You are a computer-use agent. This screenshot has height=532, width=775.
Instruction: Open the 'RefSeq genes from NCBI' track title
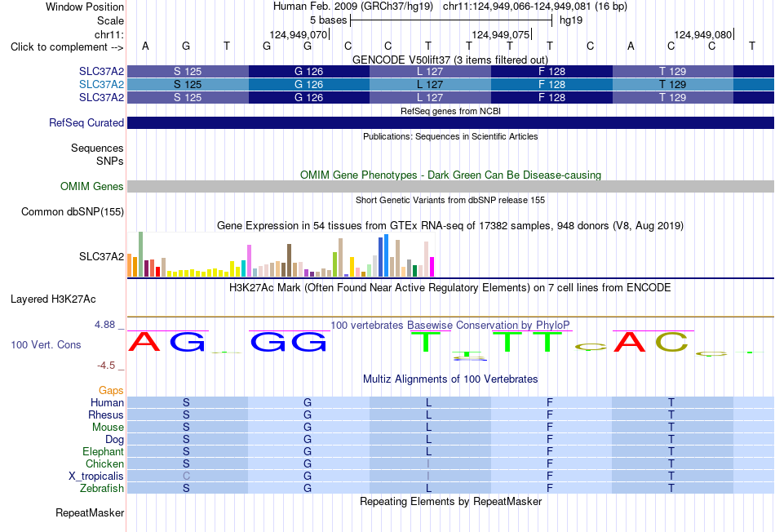[x=450, y=111]
